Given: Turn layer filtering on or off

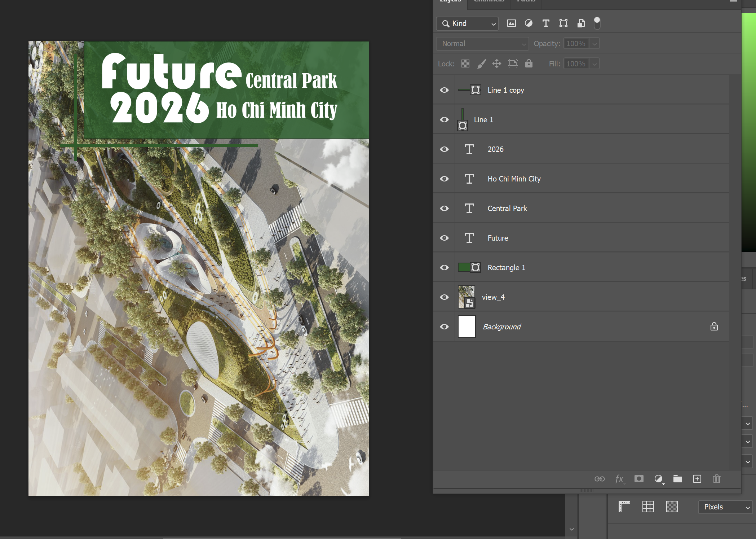Looking at the screenshot, I should (597, 23).
